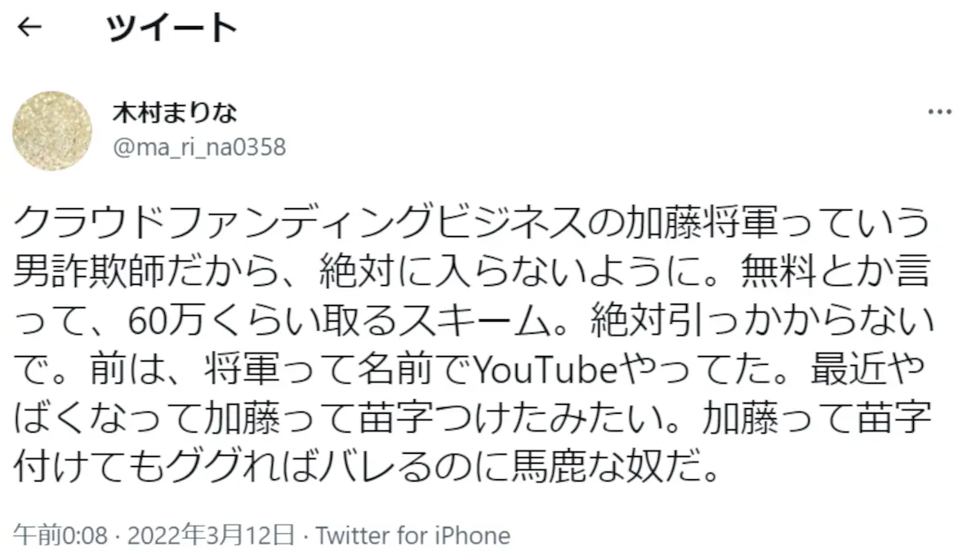Click the ツイート page heading
The height and width of the screenshot is (551, 980).
point(171,29)
